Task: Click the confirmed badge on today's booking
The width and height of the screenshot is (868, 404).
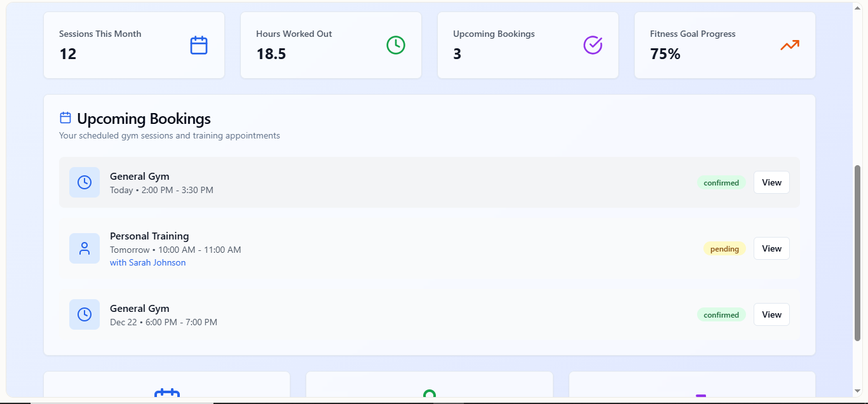Action: (x=721, y=183)
